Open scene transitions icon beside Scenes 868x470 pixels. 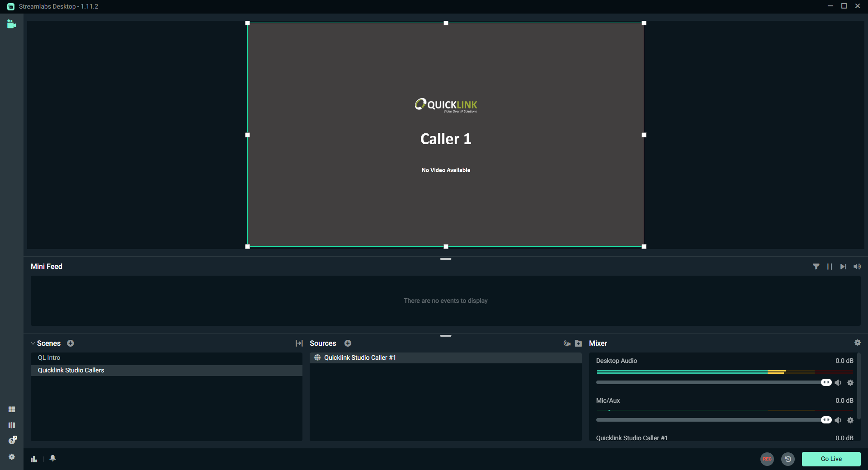coord(299,343)
